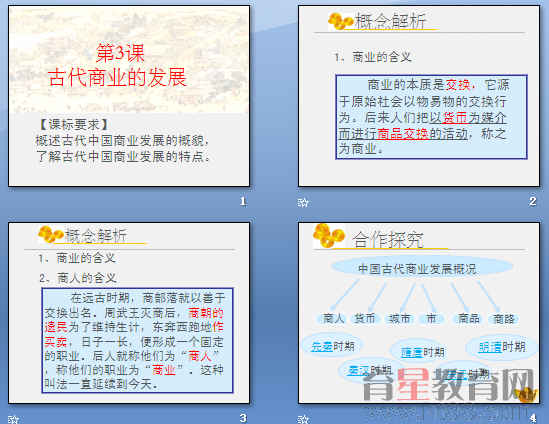This screenshot has height=424, width=549.
Task: Click the gold coins icon beside 合作探究
Action: click(x=328, y=236)
